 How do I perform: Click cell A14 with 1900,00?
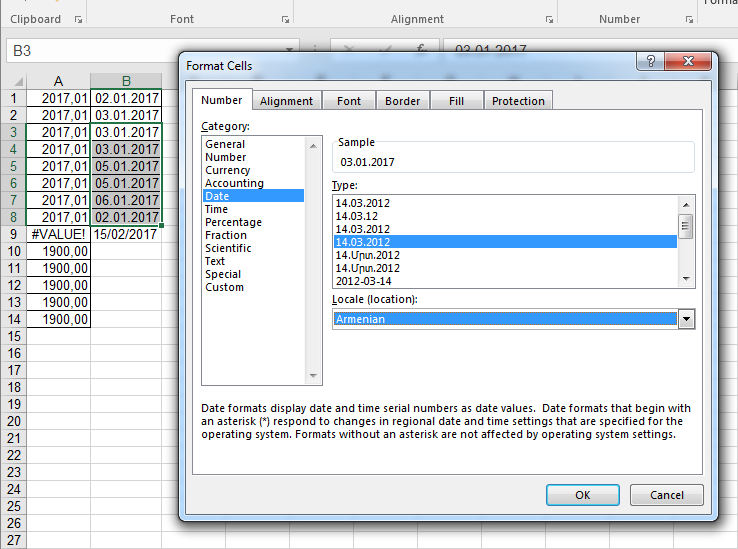58,319
